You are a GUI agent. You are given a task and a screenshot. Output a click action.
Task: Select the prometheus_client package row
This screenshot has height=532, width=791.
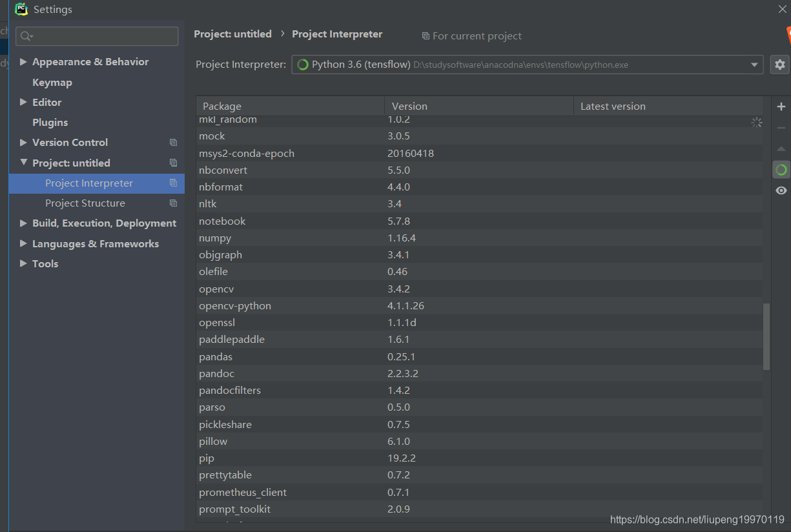[480, 493]
